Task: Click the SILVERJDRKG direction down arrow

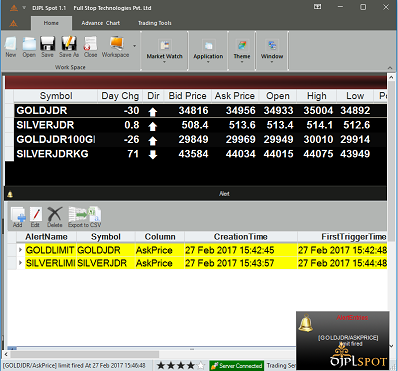Action: click(153, 155)
